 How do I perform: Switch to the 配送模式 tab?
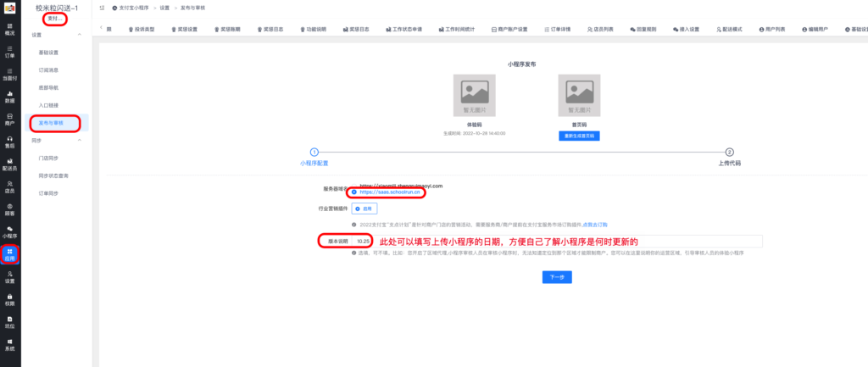[x=729, y=28]
